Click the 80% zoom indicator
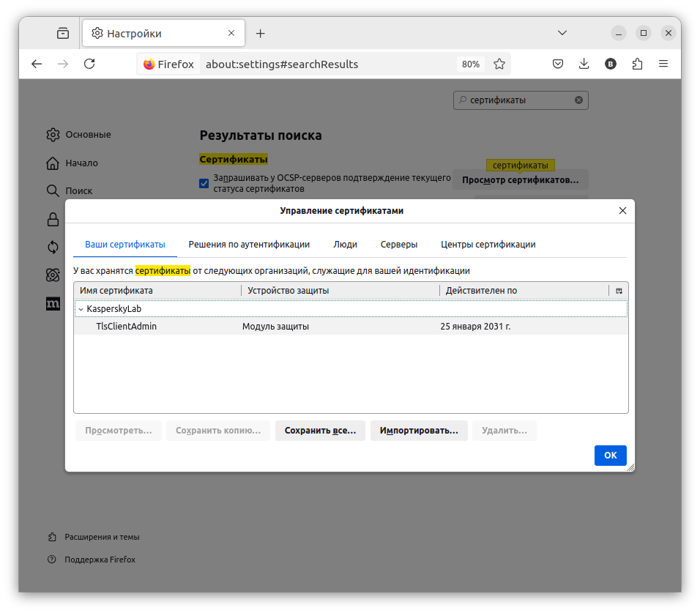Image resolution: width=700 pixels, height=613 pixels. 471,64
